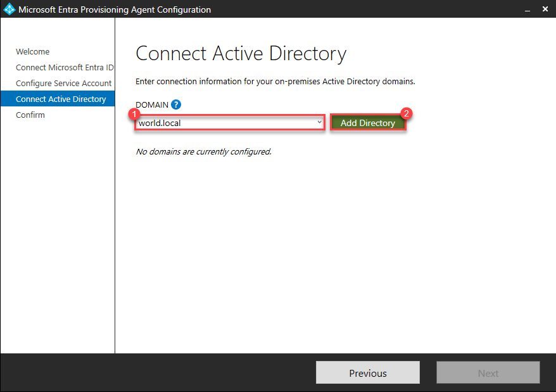This screenshot has height=392, width=556.
Task: Click the DOMAIN help question-mark icon
Action: pos(176,104)
